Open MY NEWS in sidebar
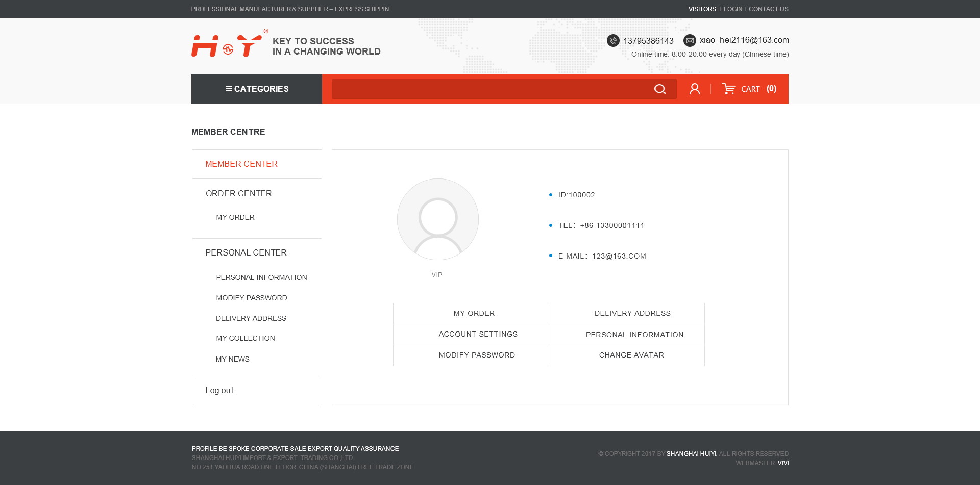 point(232,359)
